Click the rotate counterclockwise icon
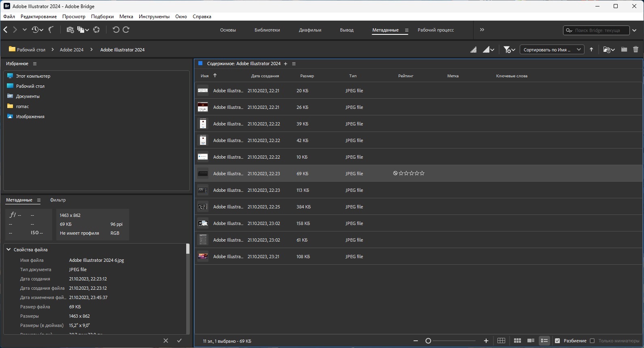Viewport: 644px width, 348px height. click(x=116, y=30)
